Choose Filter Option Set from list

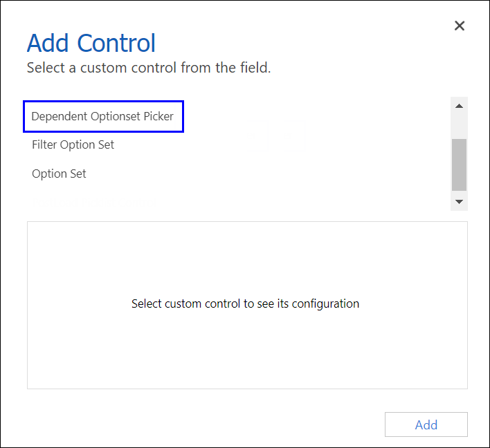(73, 145)
